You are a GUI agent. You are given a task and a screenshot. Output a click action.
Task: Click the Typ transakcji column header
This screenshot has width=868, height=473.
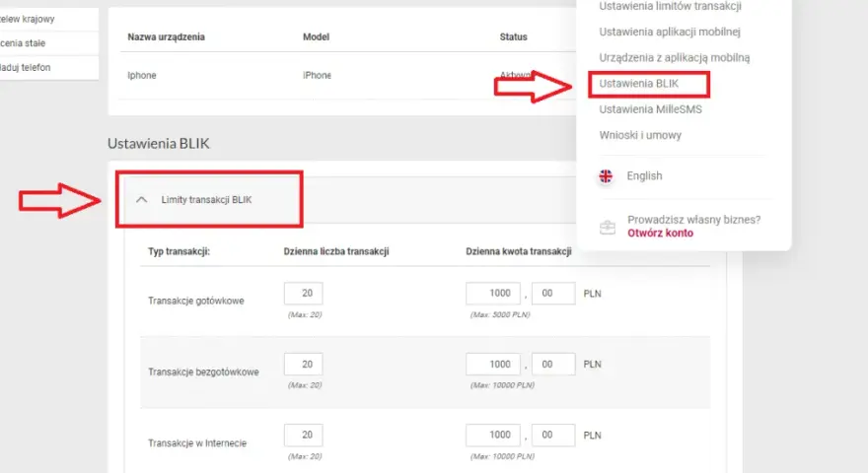179,251
